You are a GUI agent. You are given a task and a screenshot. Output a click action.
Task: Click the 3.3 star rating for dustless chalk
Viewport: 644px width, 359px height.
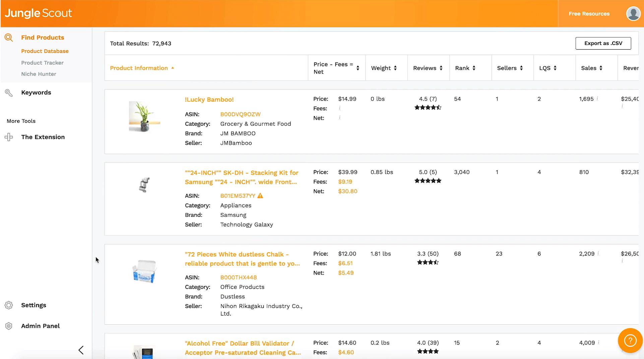click(428, 263)
